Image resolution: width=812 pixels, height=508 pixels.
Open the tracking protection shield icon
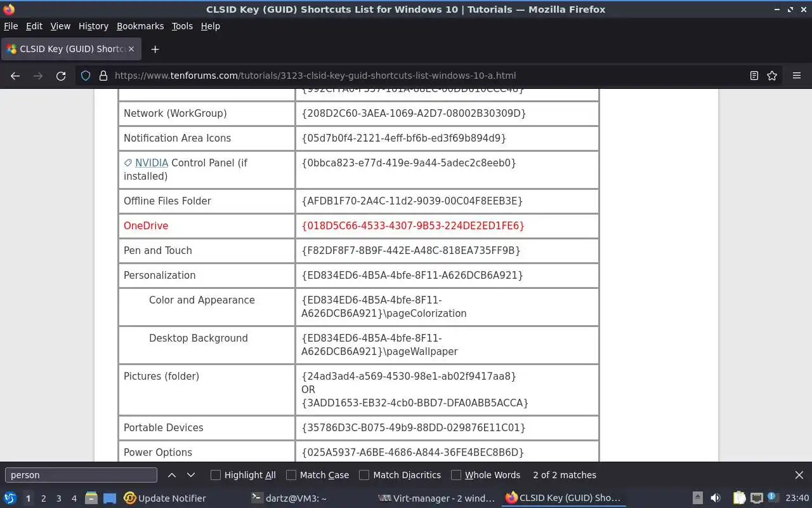pos(86,76)
